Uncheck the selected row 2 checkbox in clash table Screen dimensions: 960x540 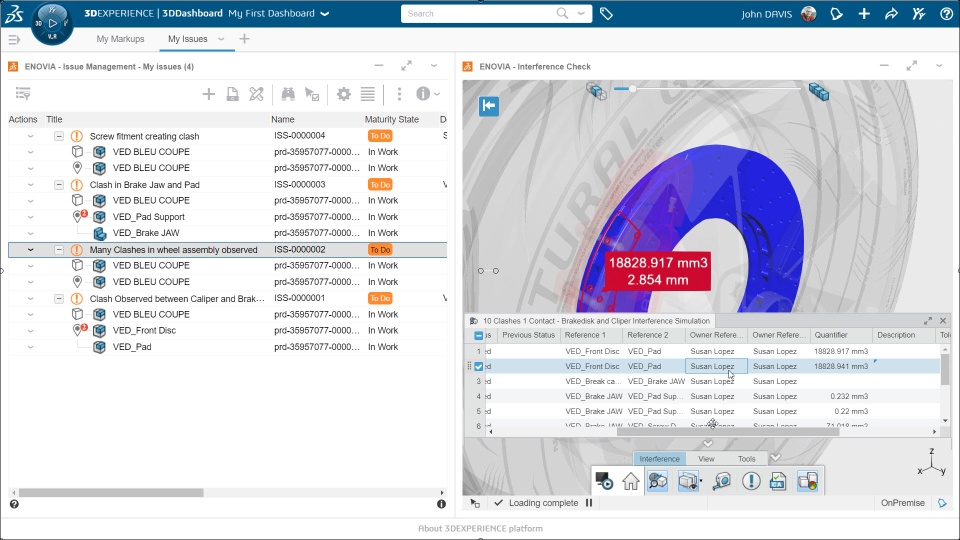click(479, 366)
